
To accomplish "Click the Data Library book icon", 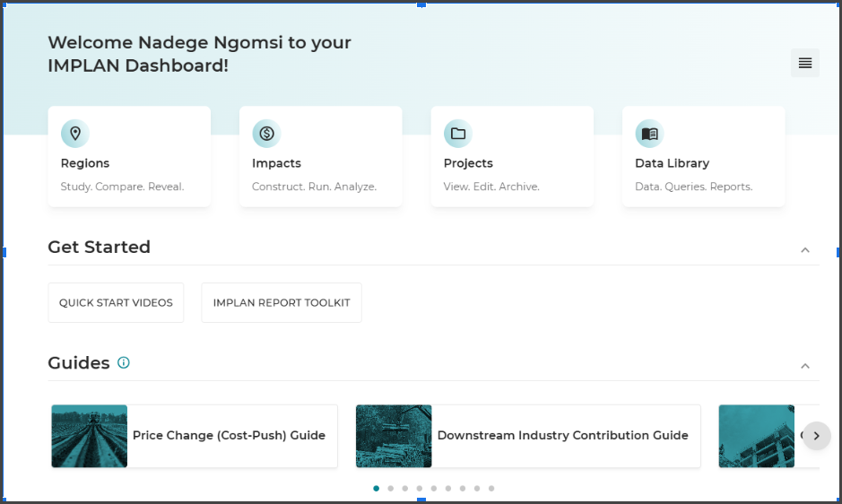I will [650, 134].
